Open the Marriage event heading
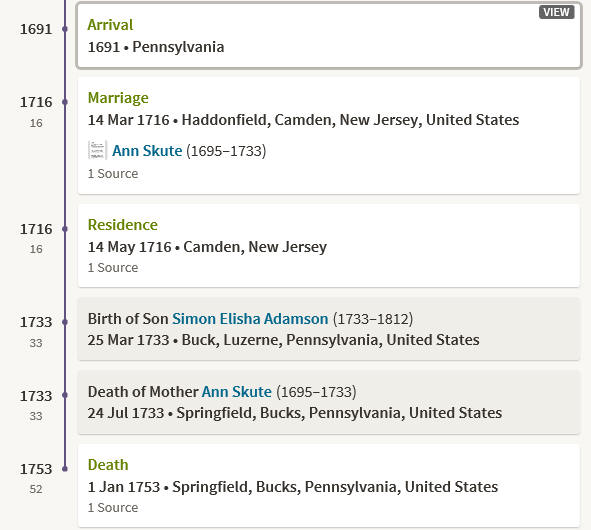The image size is (591, 530). (118, 98)
